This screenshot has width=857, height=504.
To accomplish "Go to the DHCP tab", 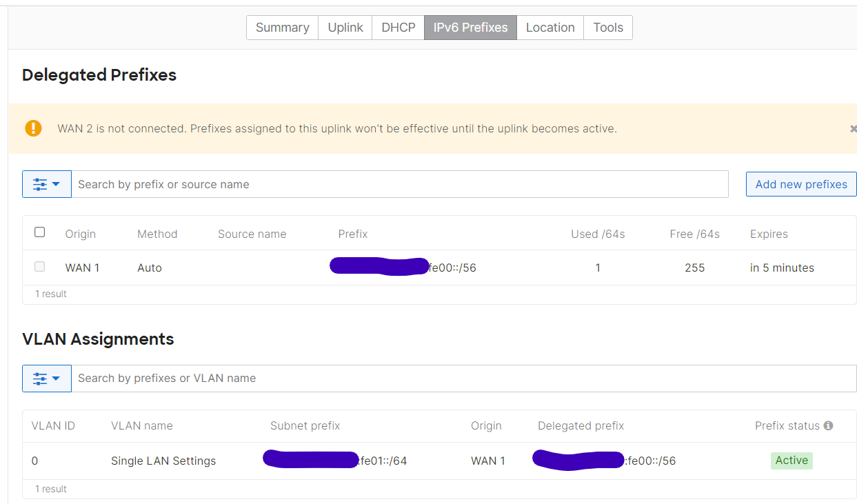I will pos(399,28).
